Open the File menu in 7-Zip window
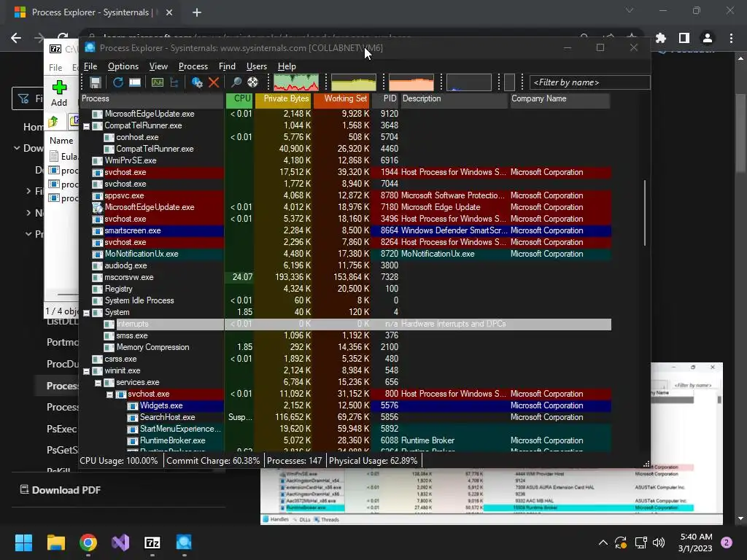Image resolution: width=747 pixels, height=560 pixels. coord(55,68)
